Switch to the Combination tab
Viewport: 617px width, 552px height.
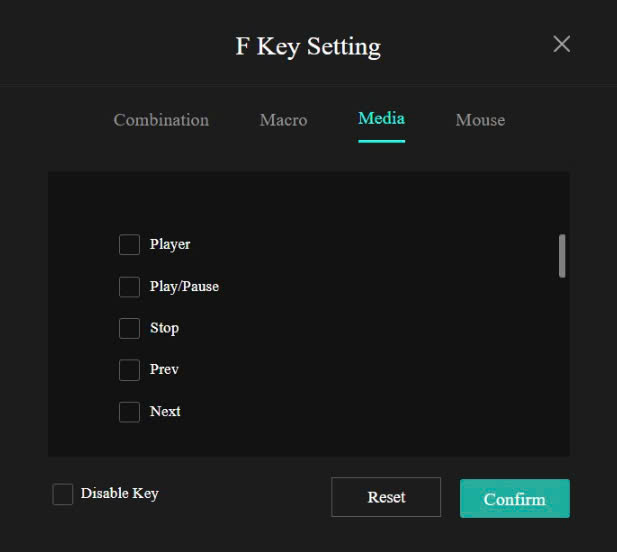161,120
